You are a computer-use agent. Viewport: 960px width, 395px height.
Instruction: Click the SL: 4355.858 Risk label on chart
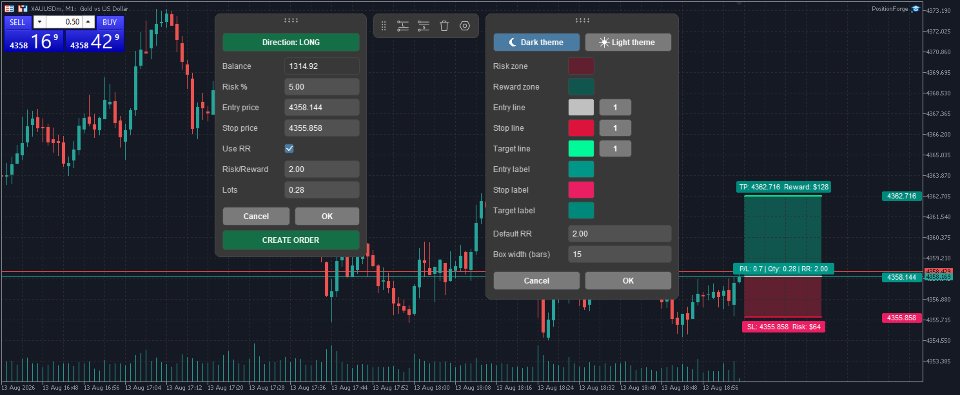point(783,327)
